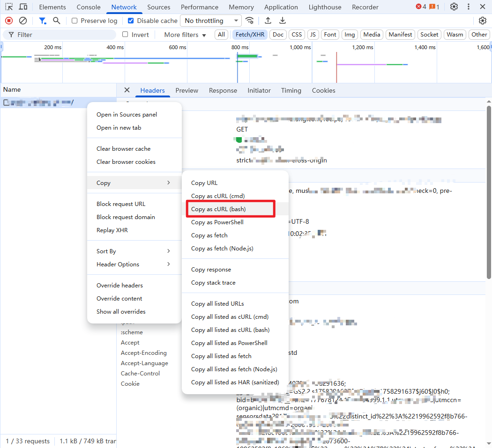Click the network conditions wifi icon

click(x=249, y=21)
